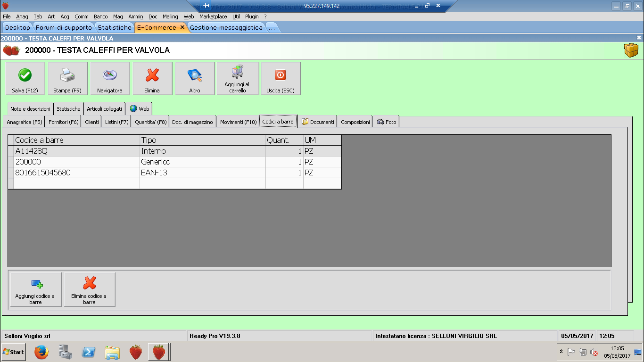Image resolution: width=644 pixels, height=362 pixels.
Task: Open the Documenti tab
Action: 318,122
